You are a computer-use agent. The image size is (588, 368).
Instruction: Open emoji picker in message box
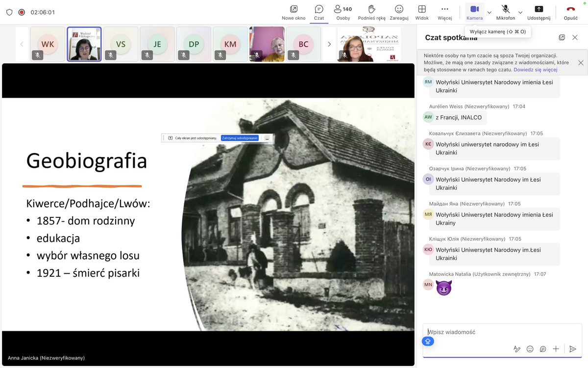pyautogui.click(x=530, y=349)
